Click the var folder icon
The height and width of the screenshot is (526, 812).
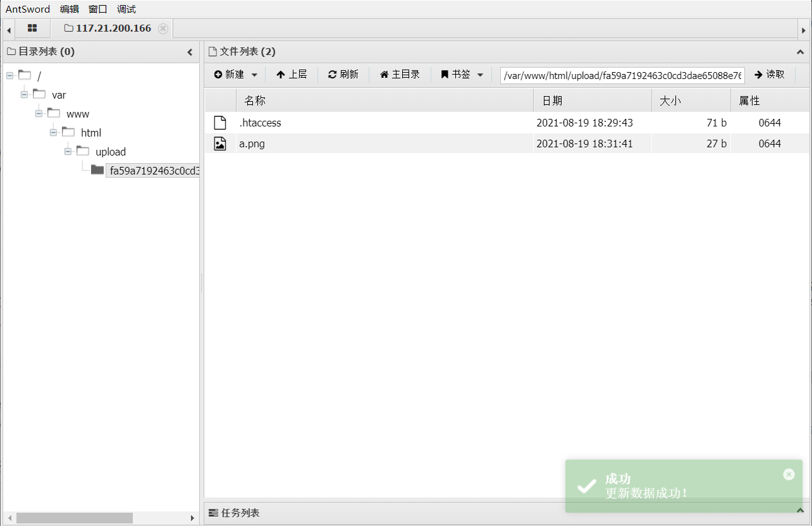click(39, 94)
